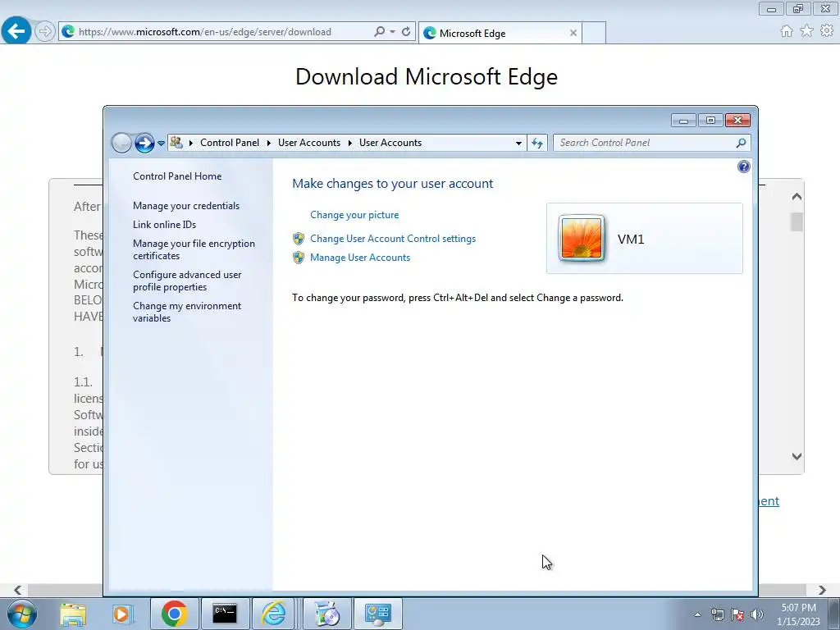This screenshot has height=630, width=840.
Task: Open the Windows Start menu orb
Action: pyautogui.click(x=22, y=614)
